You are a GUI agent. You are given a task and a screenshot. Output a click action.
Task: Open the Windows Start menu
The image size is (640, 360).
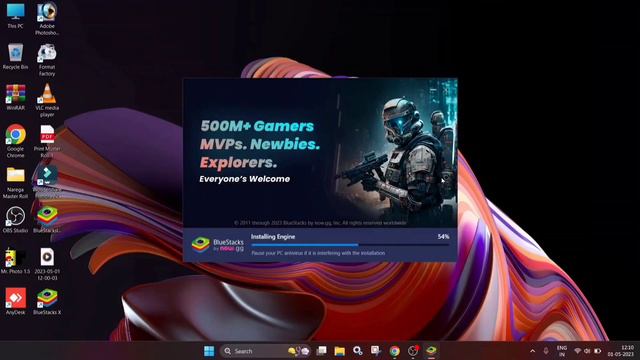[209, 351]
